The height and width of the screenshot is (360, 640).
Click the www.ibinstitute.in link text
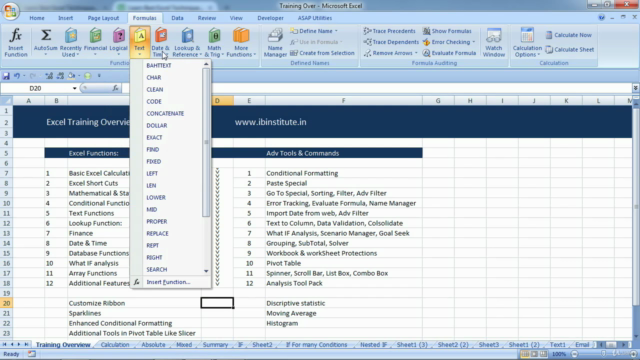coord(270,122)
